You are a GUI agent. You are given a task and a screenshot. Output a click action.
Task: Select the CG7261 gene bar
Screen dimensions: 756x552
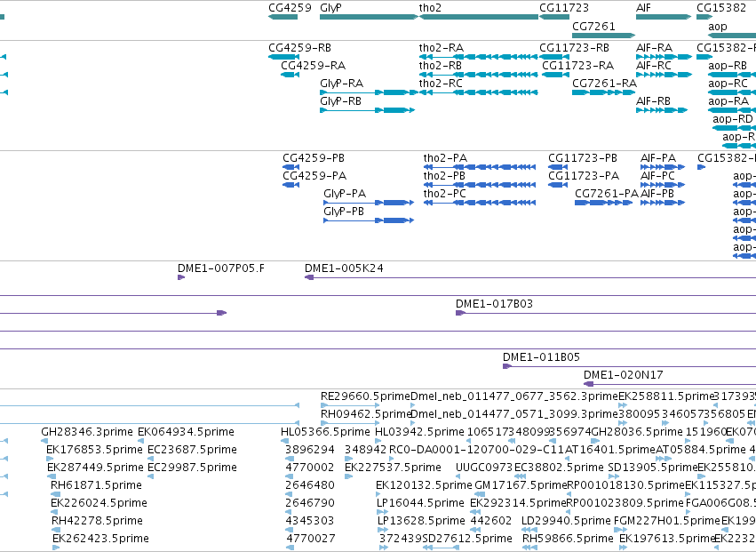[603, 36]
